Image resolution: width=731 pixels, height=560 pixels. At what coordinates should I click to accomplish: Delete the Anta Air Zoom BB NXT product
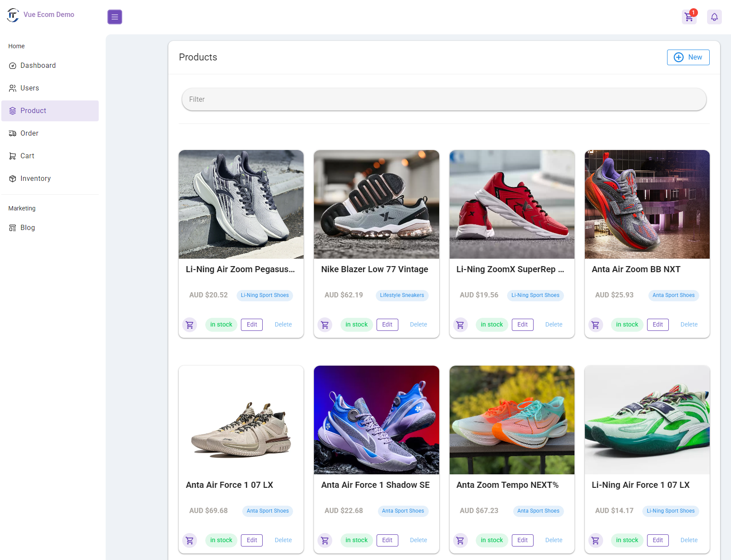click(689, 325)
